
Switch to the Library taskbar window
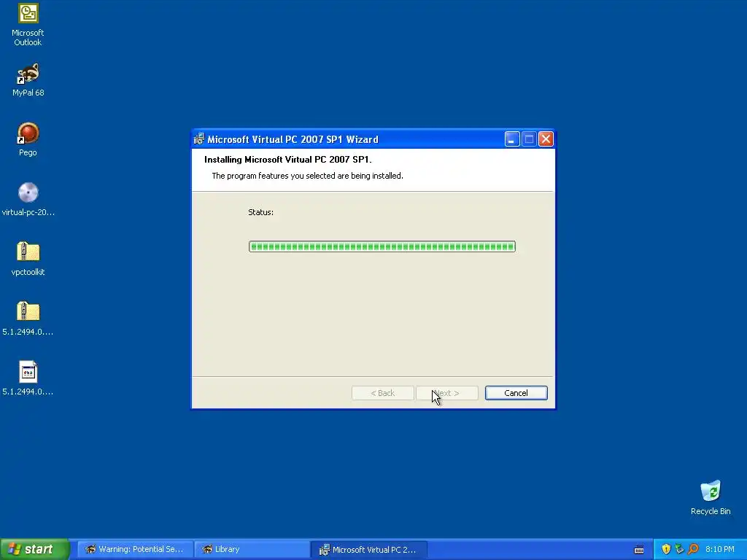(252, 549)
